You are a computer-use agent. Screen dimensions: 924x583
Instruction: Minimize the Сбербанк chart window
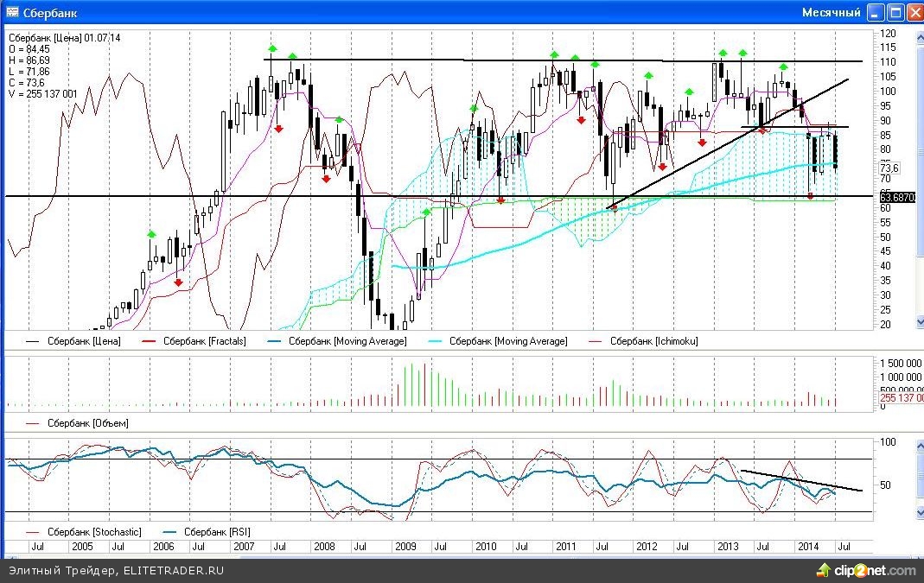(x=876, y=12)
